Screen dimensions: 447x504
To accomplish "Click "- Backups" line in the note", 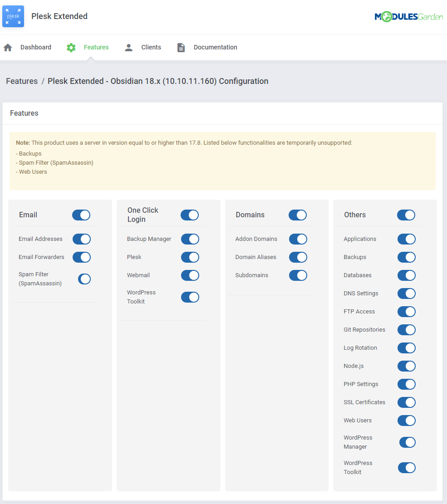I will coord(29,154).
